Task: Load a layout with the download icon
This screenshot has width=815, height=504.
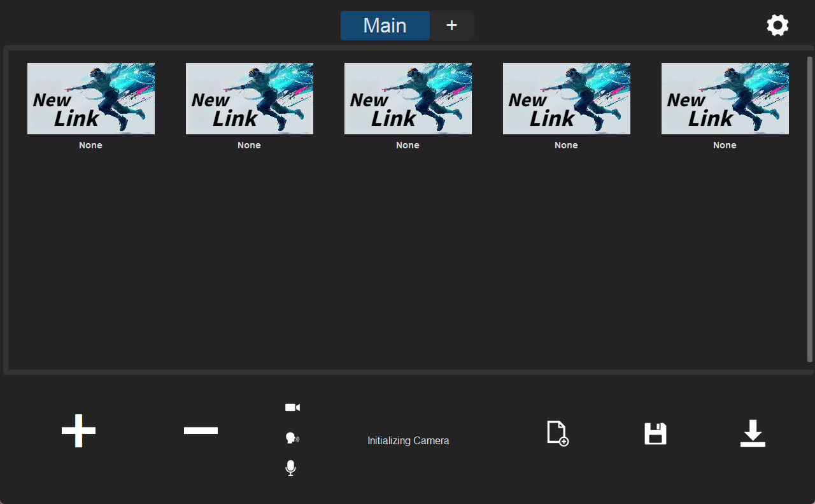Action: pos(753,433)
